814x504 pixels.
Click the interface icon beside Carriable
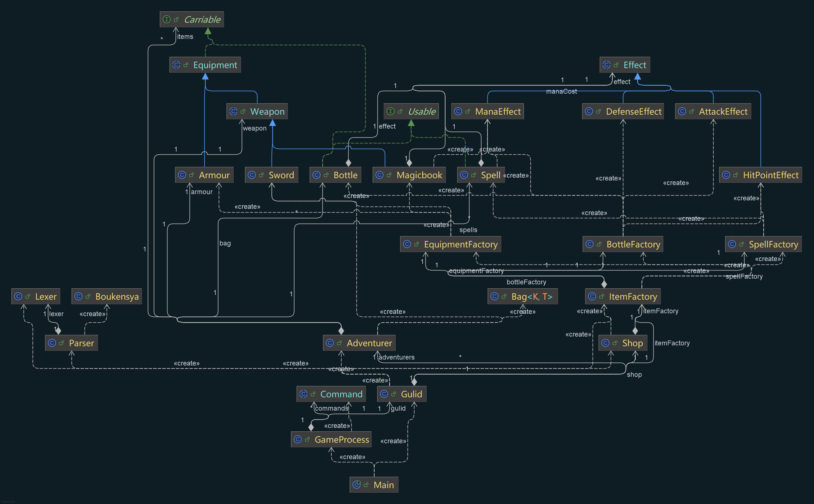pyautogui.click(x=166, y=19)
